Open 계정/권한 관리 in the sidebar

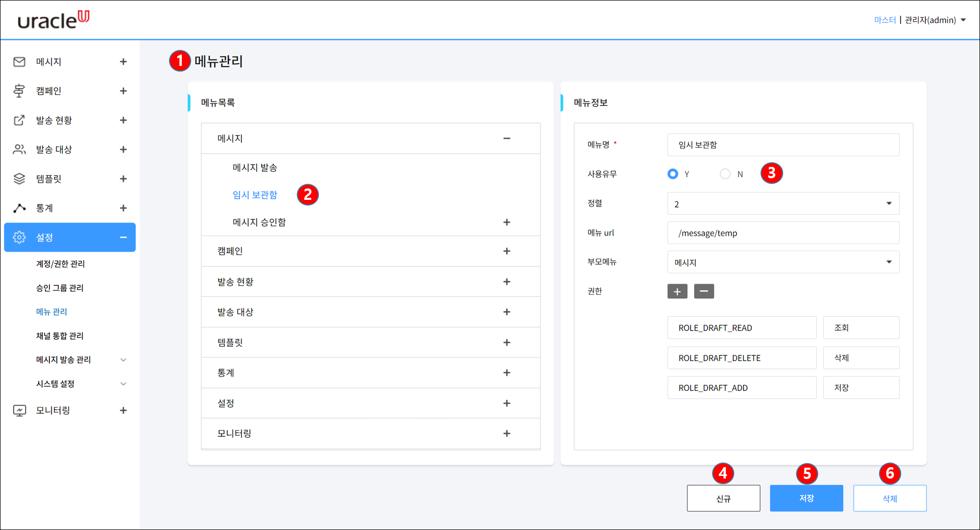coord(60,264)
